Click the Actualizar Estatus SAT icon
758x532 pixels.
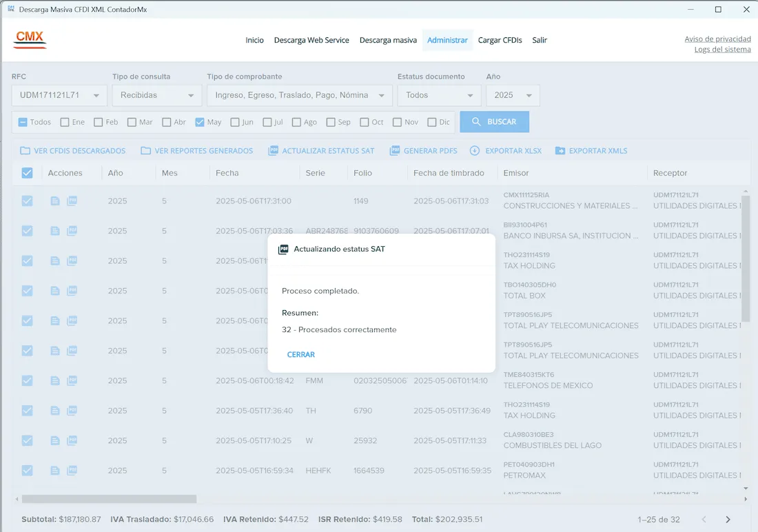(273, 151)
